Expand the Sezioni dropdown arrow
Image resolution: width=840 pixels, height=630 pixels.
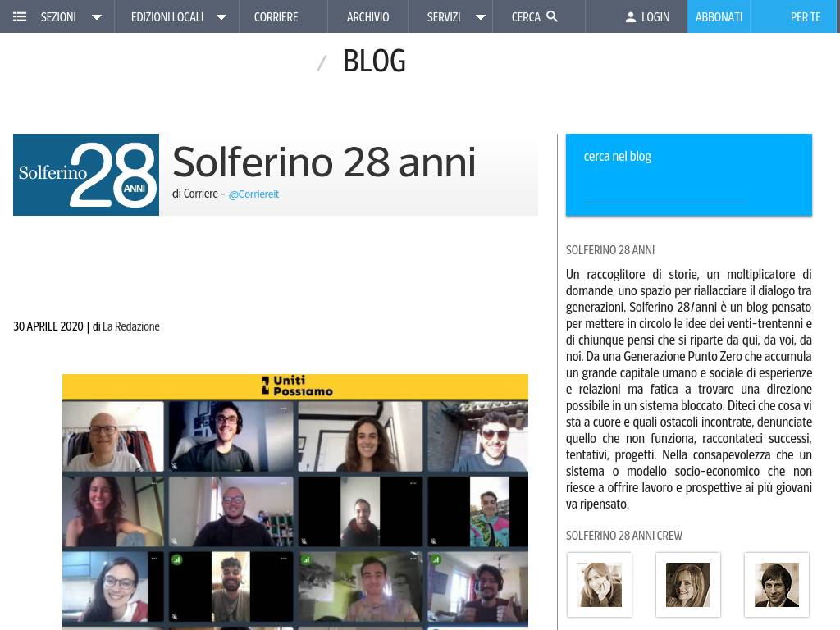pos(97,17)
